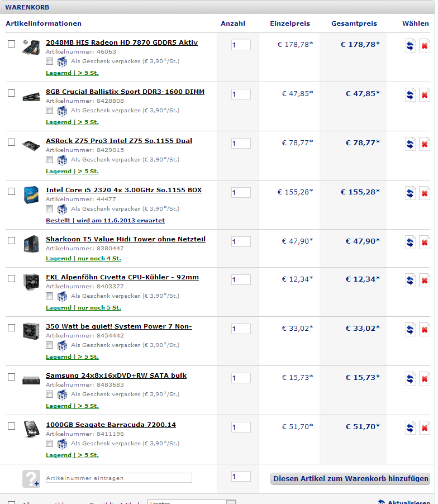Click refresh icon for Intel Core i5

pos(410,193)
